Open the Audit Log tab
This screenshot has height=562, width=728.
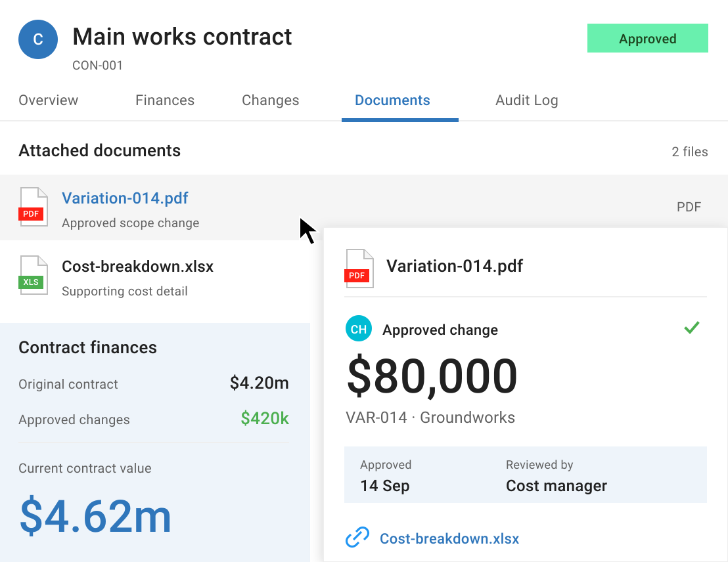(526, 100)
